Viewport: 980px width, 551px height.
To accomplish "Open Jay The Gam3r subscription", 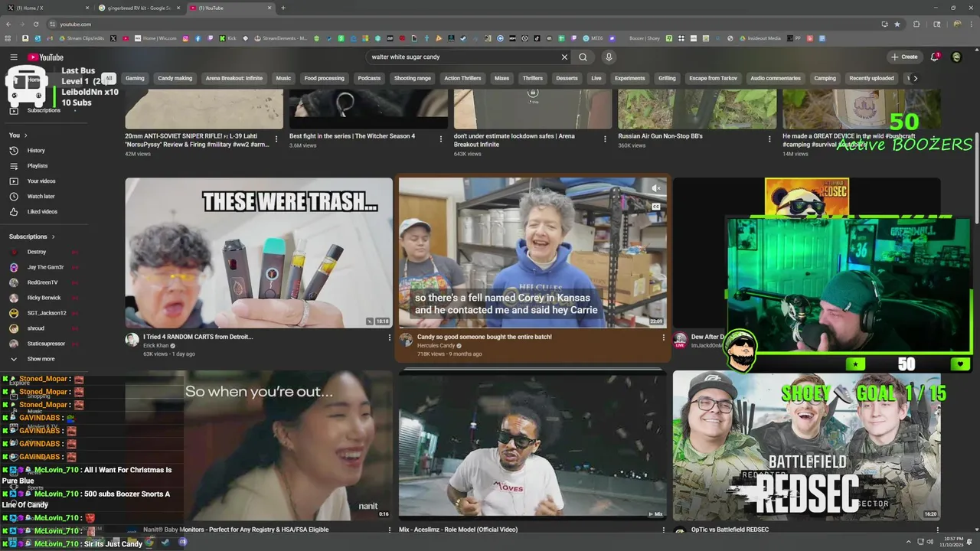I will [x=46, y=267].
